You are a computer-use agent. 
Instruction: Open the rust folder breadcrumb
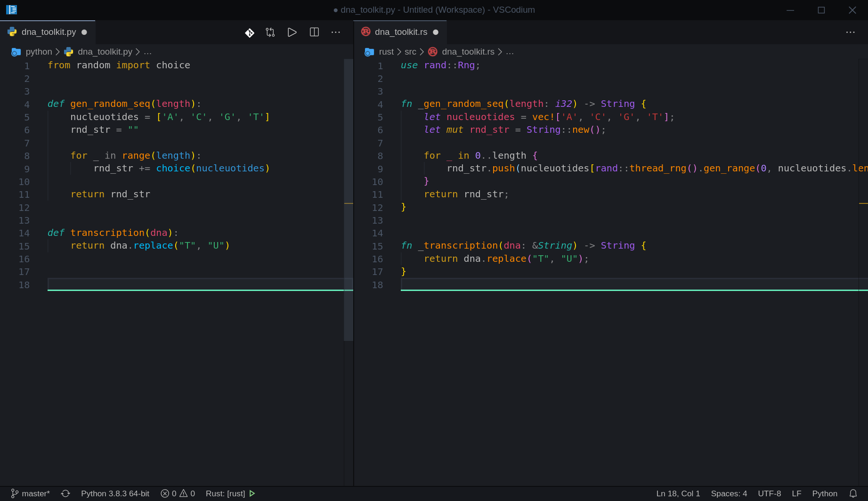pyautogui.click(x=386, y=52)
